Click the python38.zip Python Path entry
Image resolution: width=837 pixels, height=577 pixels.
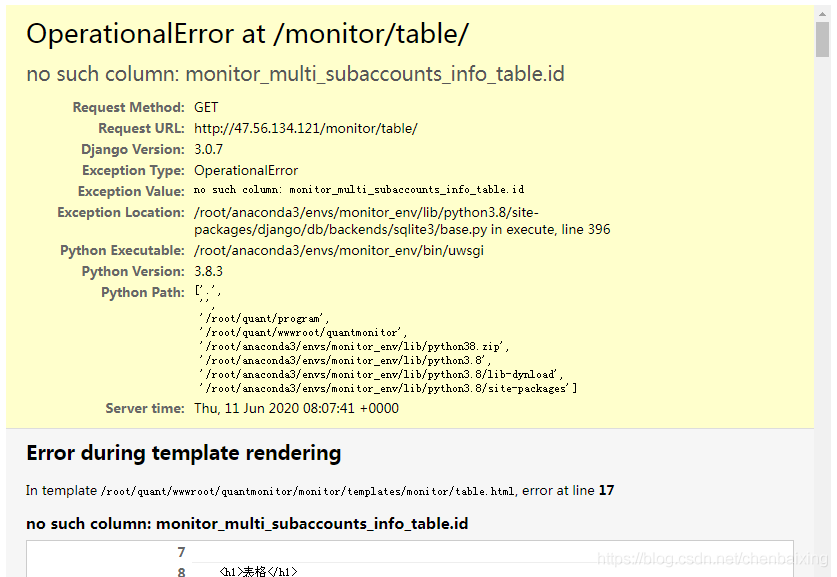pos(354,347)
